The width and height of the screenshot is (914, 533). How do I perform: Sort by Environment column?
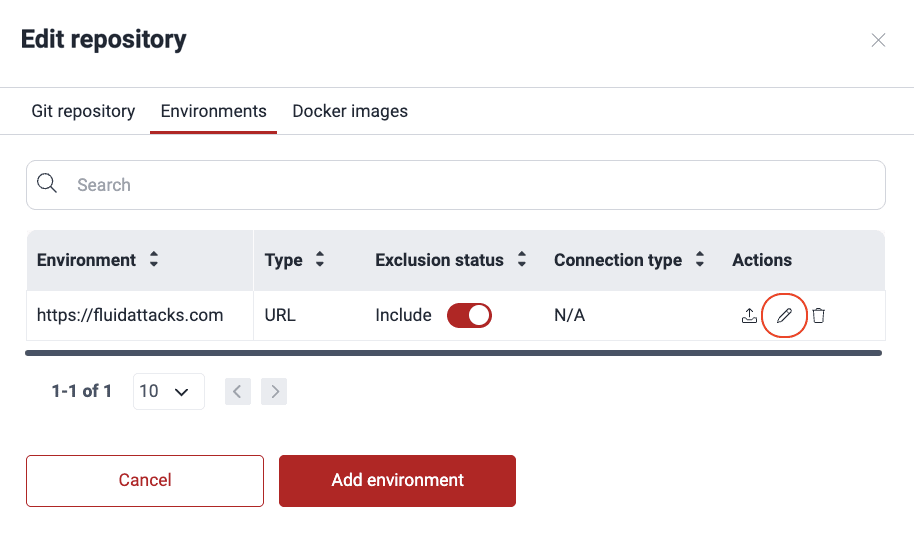pos(154,260)
